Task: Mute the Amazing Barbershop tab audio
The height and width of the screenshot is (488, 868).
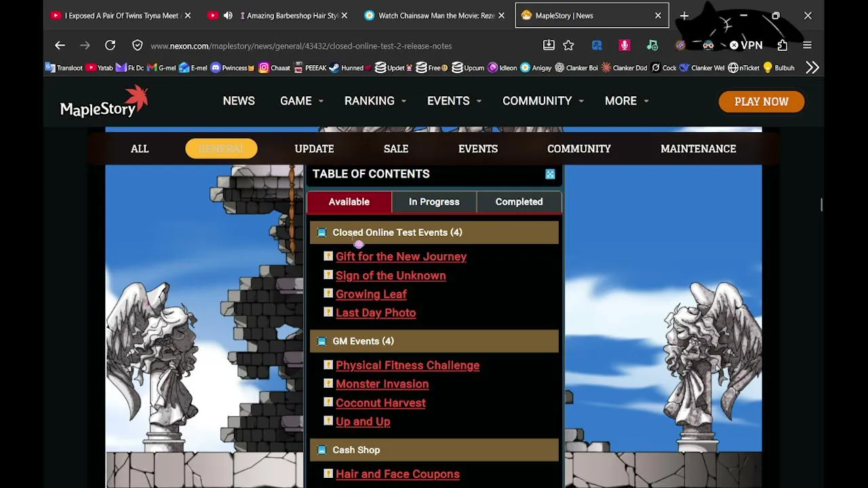Action: point(228,16)
